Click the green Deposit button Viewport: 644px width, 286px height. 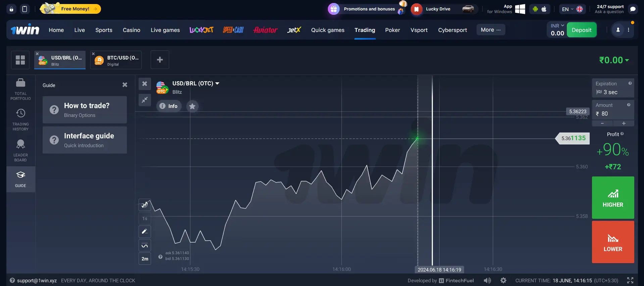click(x=582, y=30)
